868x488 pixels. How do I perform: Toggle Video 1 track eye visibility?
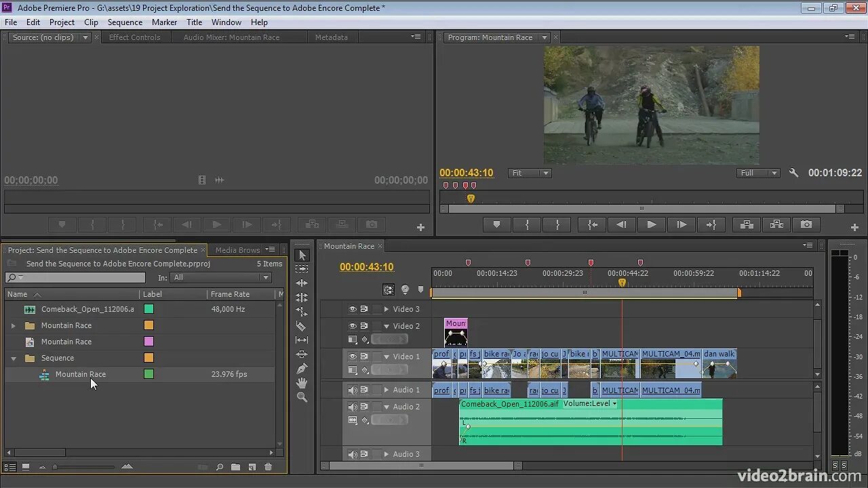353,357
